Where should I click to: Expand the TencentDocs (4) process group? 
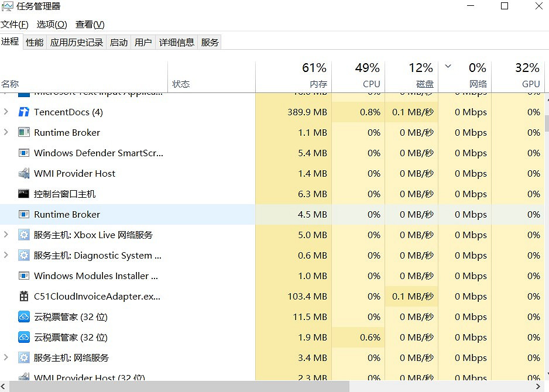(x=6, y=112)
